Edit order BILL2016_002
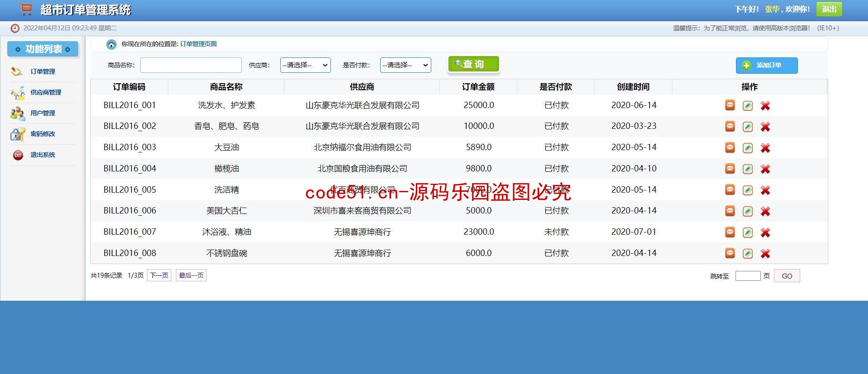The width and height of the screenshot is (868, 374). pyautogui.click(x=748, y=127)
